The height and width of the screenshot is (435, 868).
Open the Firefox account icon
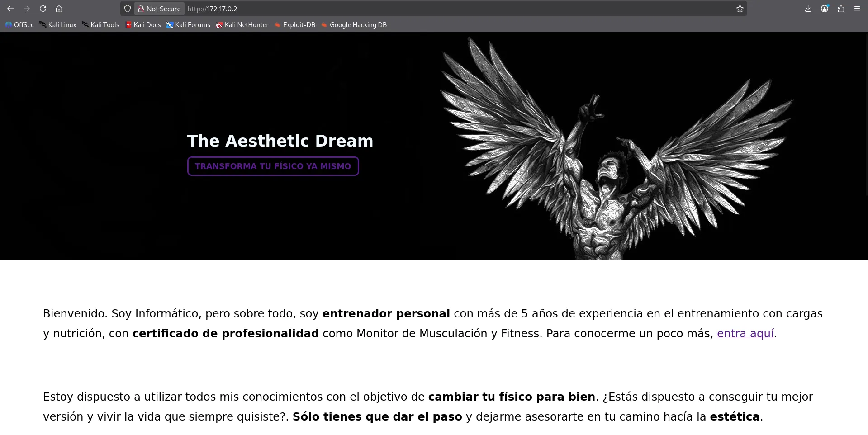tap(825, 9)
